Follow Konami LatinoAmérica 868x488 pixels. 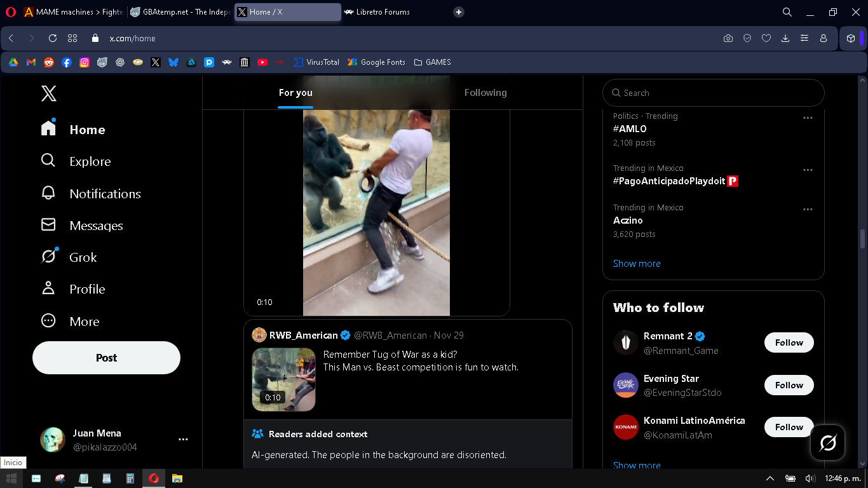pyautogui.click(x=789, y=427)
